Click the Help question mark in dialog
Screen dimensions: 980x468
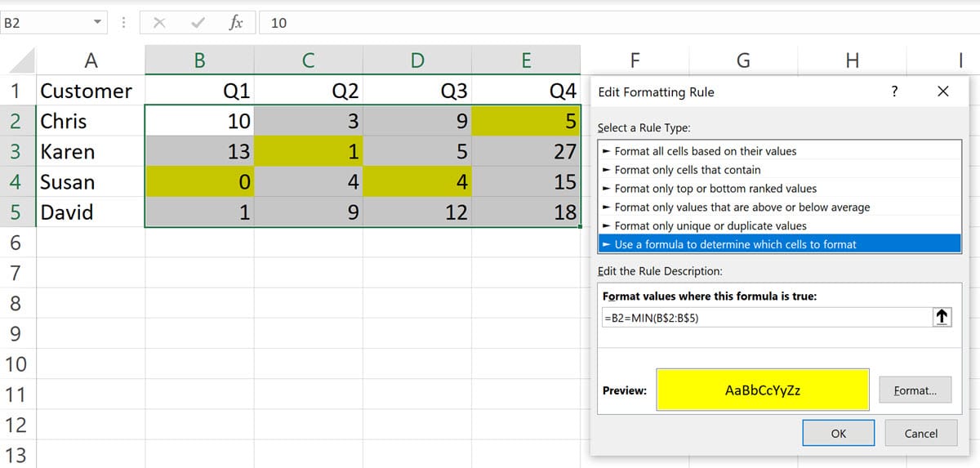tap(893, 91)
